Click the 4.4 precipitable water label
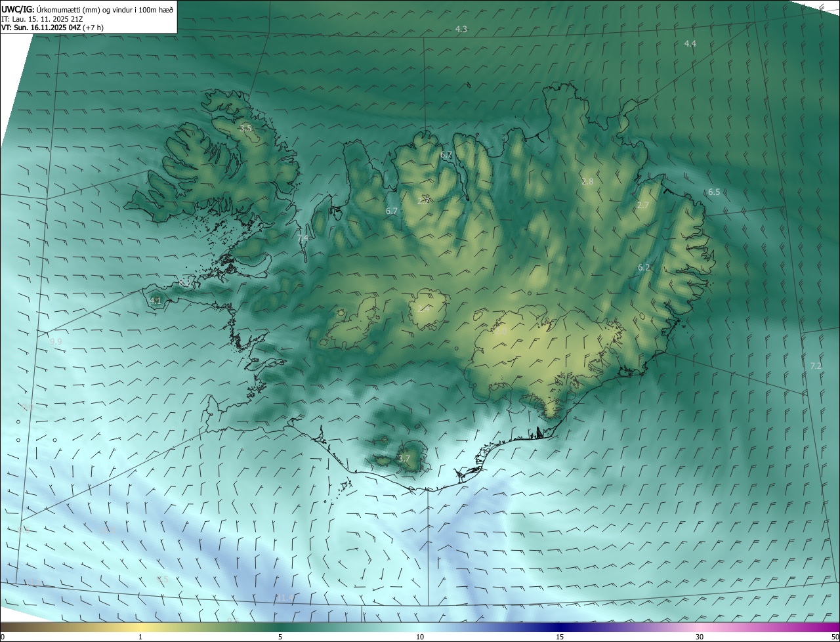This screenshot has width=840, height=642. [x=690, y=43]
